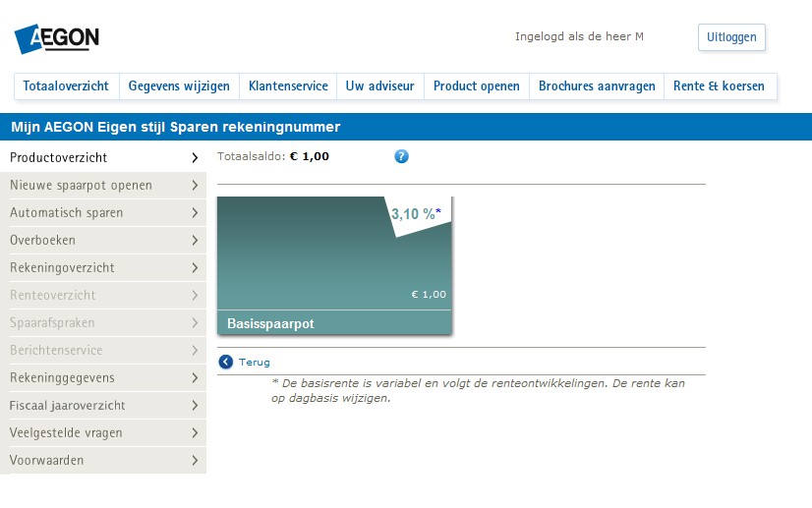The width and height of the screenshot is (812, 508).
Task: Click the arrow next to Veelgestelde vragen
Action: coord(195,432)
